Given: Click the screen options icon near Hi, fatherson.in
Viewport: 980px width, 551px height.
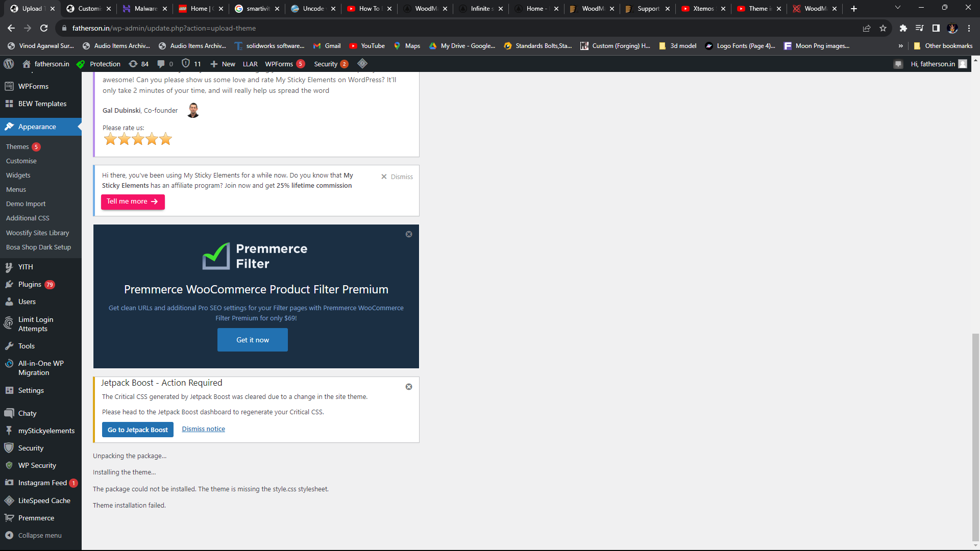Looking at the screenshot, I should [898, 64].
